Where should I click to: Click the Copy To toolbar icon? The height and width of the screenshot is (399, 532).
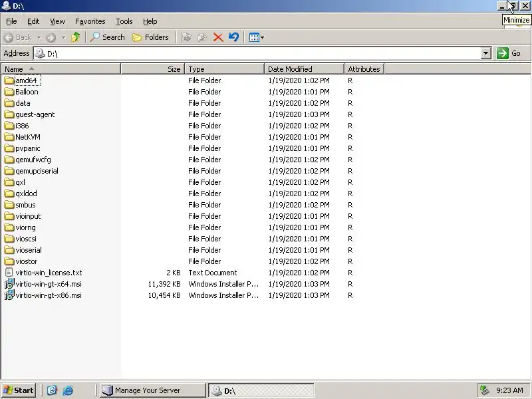202,37
